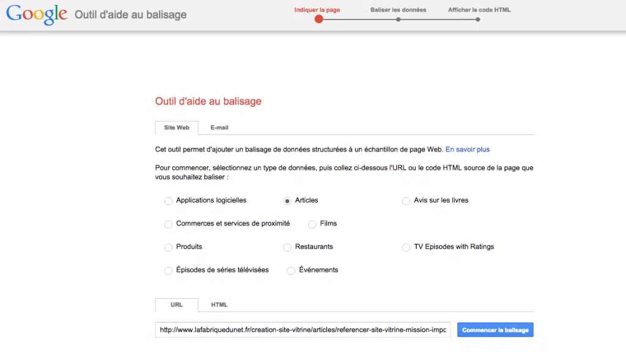Pick 'Épisodes de séries télévisées' radio button
The height and width of the screenshot is (364, 626).
point(169,271)
